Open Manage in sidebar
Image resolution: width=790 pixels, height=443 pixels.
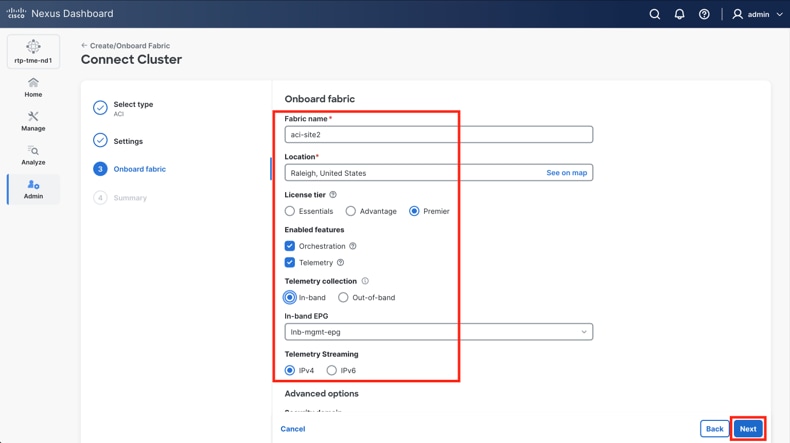pyautogui.click(x=33, y=121)
